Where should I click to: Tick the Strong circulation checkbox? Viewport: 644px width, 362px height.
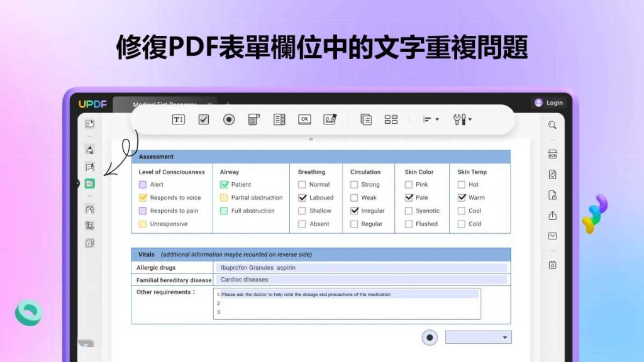coord(354,185)
